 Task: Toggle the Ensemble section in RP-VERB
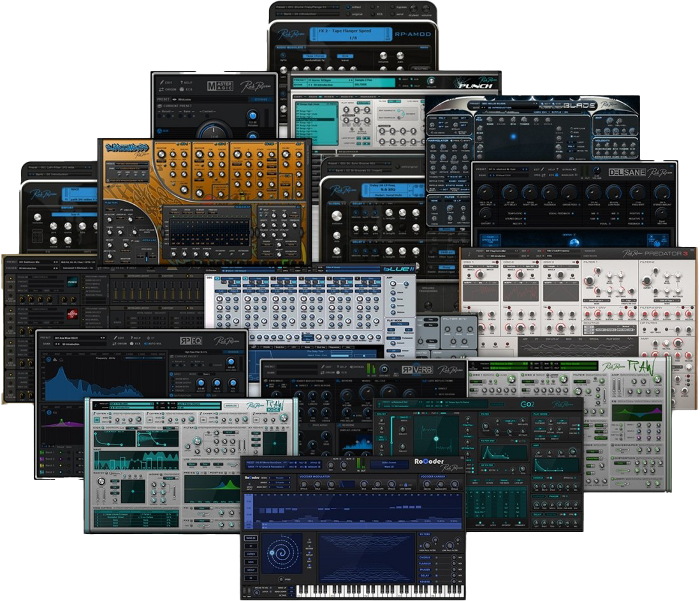(265, 381)
